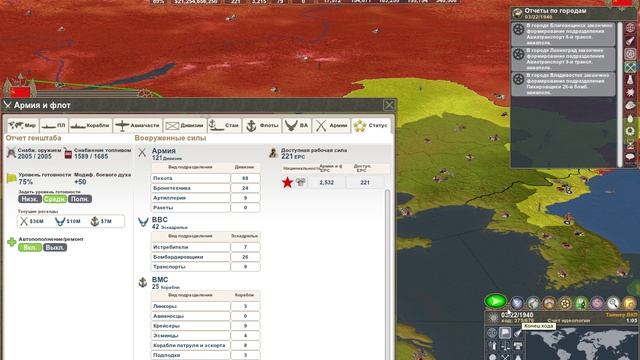Viewport: 640px width, 360px height.
Task: Open the magnifying glass search icon
Action: [x=613, y=303]
